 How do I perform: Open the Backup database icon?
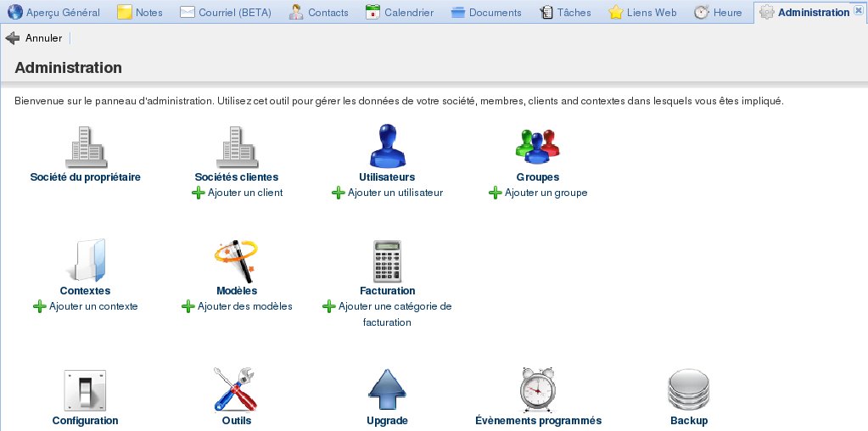688,390
